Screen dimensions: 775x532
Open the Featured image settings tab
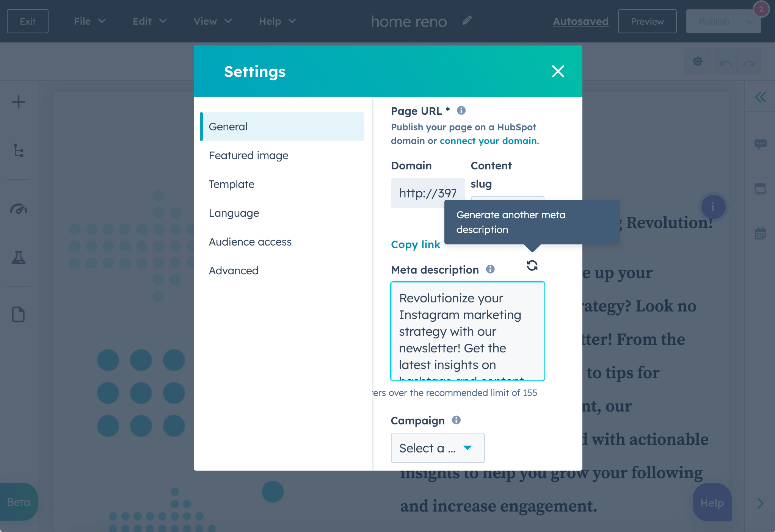[x=248, y=155]
